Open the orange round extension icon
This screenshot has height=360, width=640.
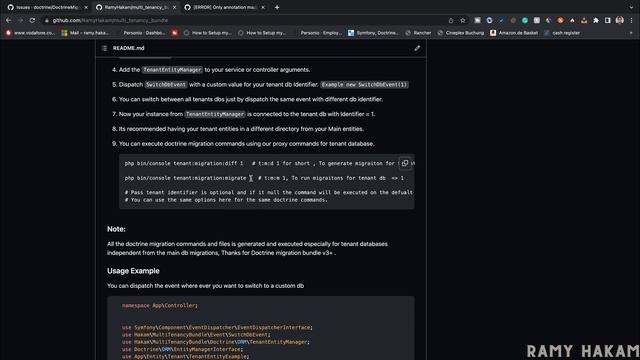(x=560, y=20)
